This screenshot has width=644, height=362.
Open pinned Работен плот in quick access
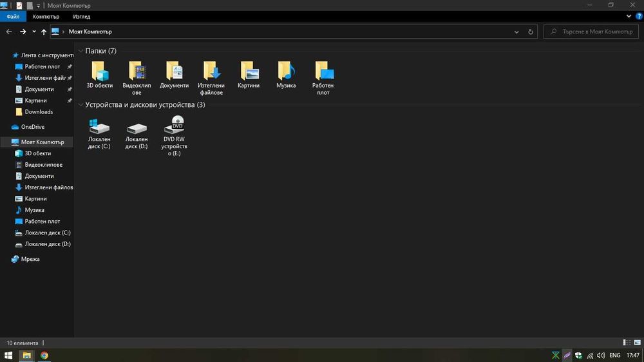[43, 66]
